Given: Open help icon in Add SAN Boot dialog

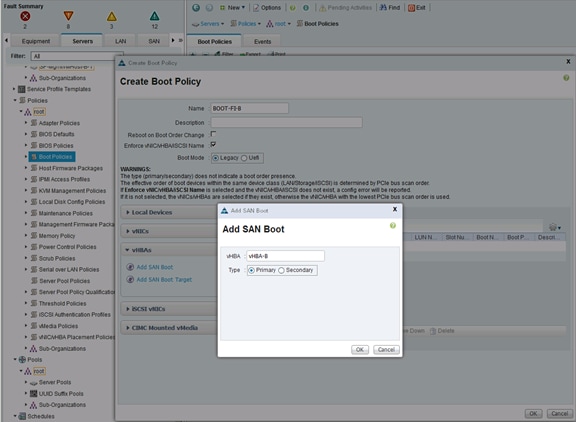Looking at the screenshot, I should click(x=393, y=226).
